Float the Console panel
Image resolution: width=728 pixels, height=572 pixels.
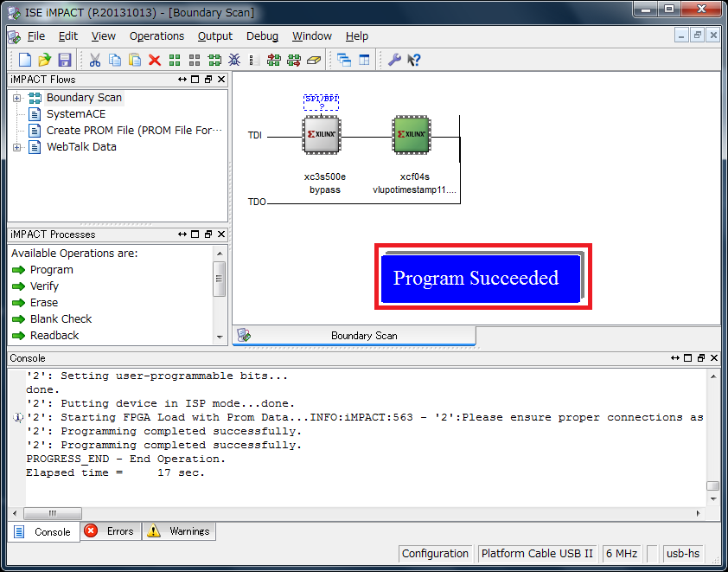click(x=701, y=357)
